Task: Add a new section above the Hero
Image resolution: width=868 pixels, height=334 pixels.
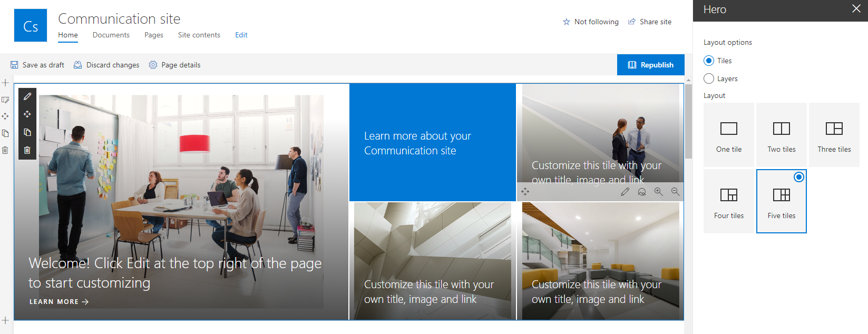Action: pyautogui.click(x=5, y=83)
